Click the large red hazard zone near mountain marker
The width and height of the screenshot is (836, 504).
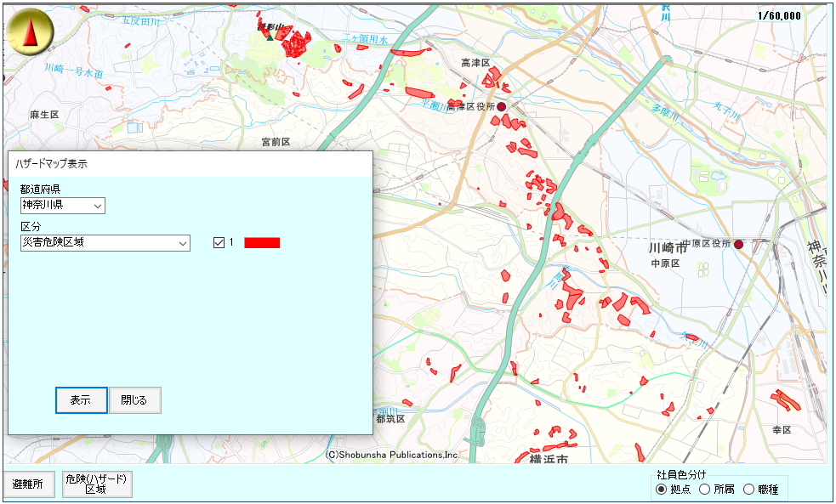297,44
